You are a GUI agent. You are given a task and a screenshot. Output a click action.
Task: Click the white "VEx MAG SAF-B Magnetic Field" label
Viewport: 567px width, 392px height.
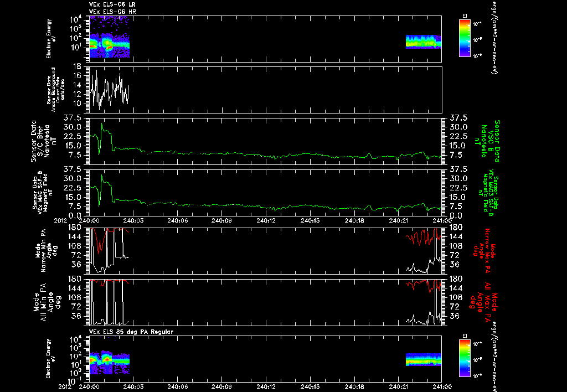tap(42, 192)
